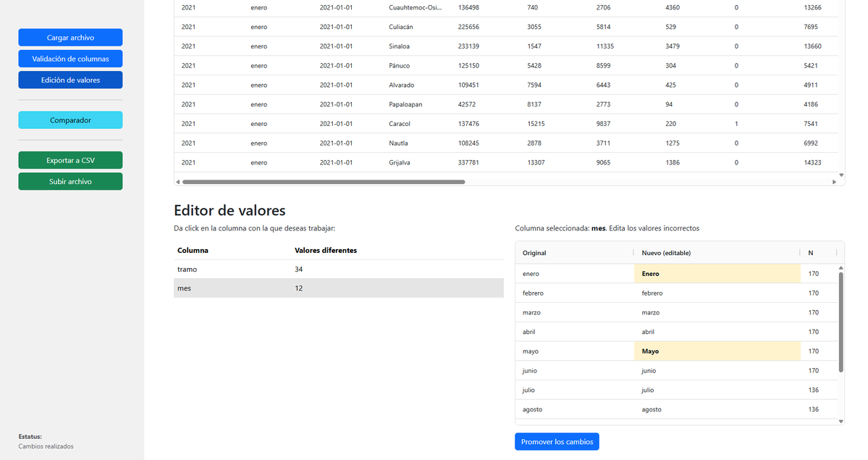The height and width of the screenshot is (460, 868).
Task: Open the Comparador tool
Action: [x=70, y=120]
